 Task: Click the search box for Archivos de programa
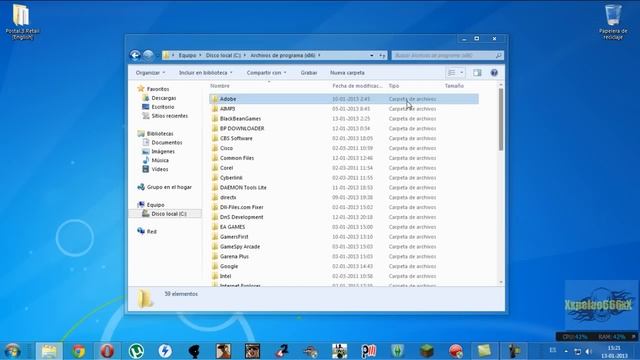[x=447, y=56]
